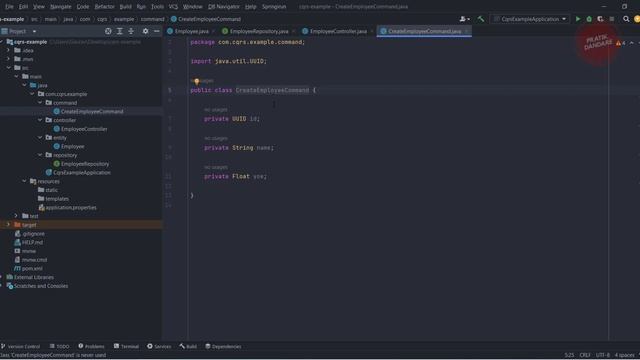Collapse the repository package arrow
Image resolution: width=640 pixels, height=360 pixels.
40,155
